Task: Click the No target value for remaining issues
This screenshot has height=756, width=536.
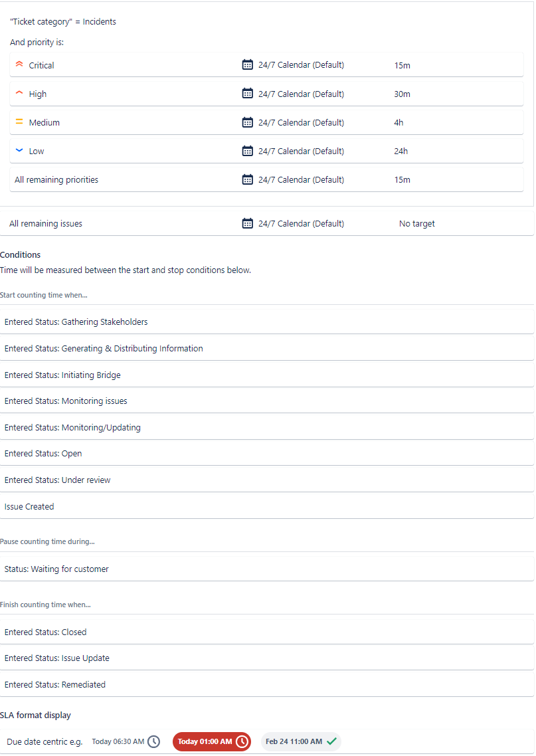Action: [417, 224]
